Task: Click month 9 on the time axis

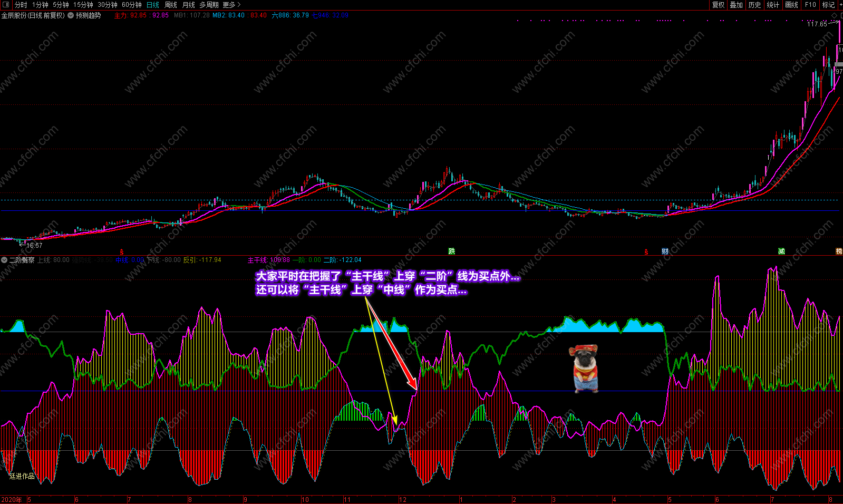Action: [x=246, y=500]
